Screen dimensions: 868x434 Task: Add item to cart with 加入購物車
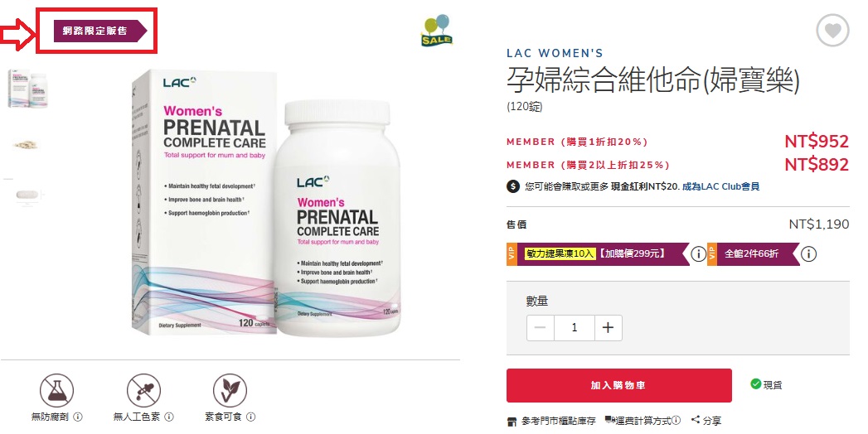click(619, 385)
